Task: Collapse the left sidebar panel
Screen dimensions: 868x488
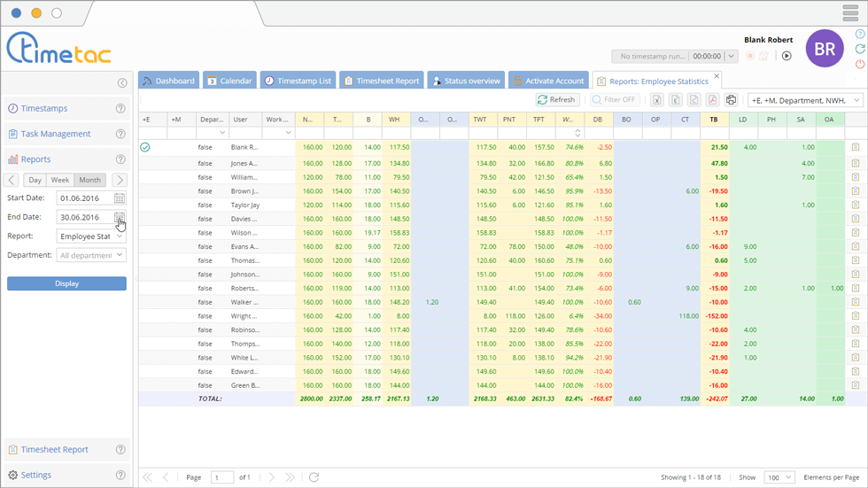Action: (122, 83)
